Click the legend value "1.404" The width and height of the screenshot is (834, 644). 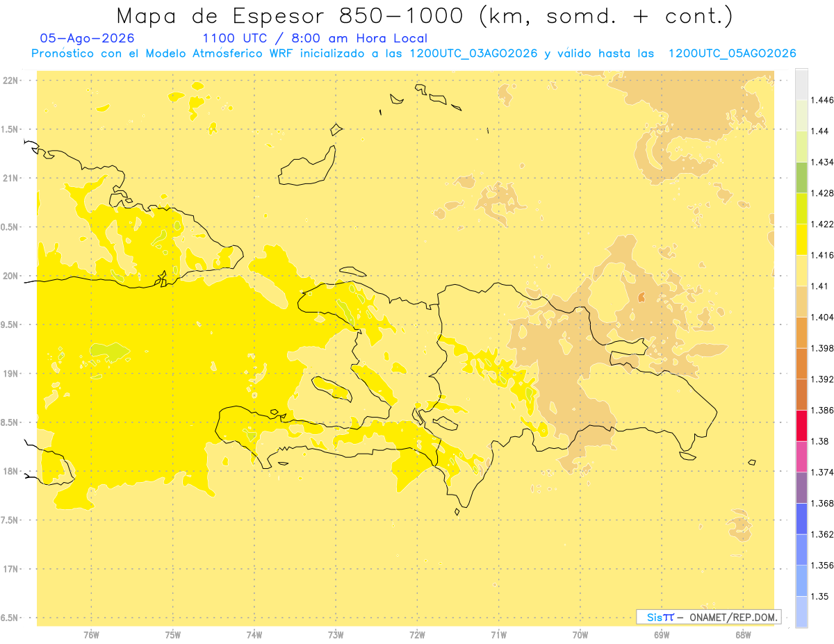click(822, 317)
